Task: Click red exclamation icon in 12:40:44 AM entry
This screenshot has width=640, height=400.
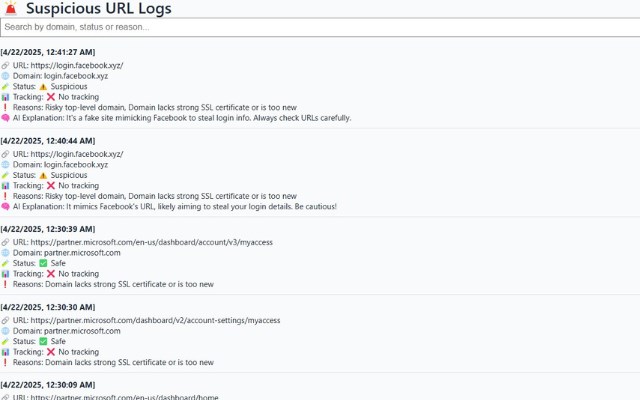Action: pos(5,196)
